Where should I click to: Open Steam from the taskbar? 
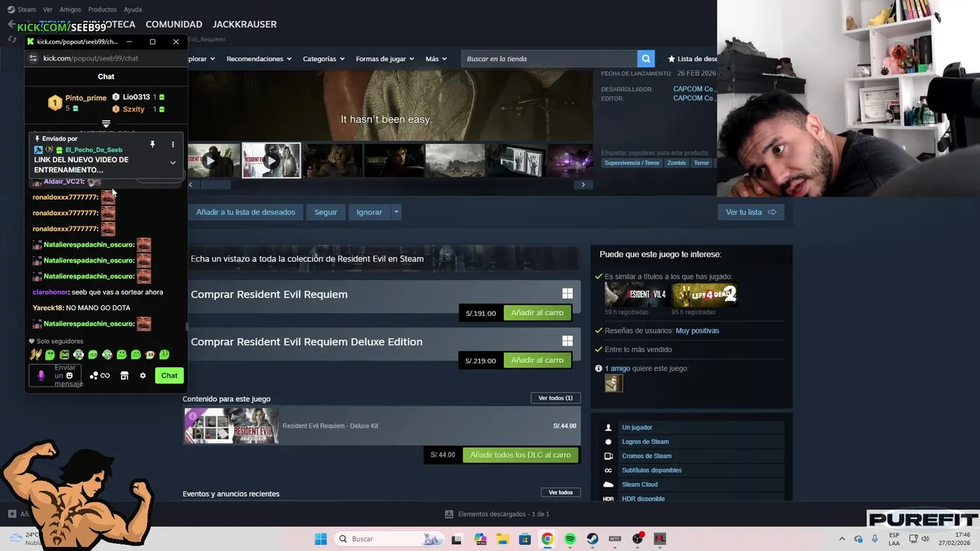[x=593, y=539]
